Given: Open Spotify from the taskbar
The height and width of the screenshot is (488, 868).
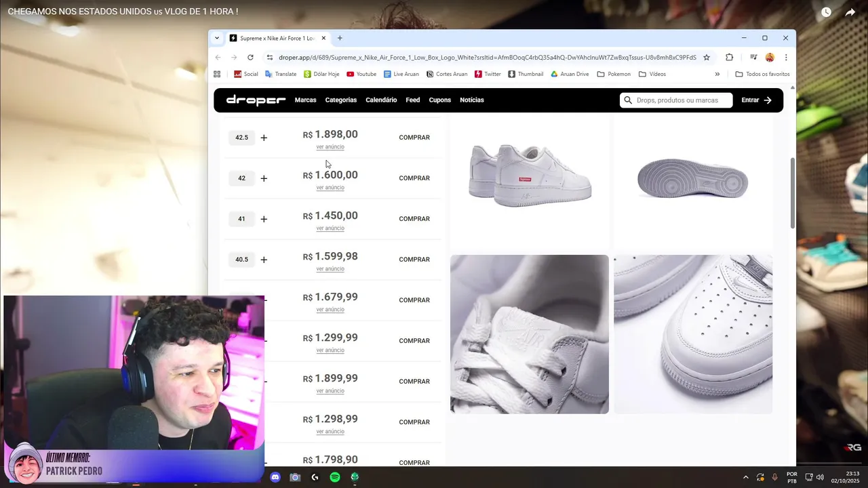Looking at the screenshot, I should (335, 477).
